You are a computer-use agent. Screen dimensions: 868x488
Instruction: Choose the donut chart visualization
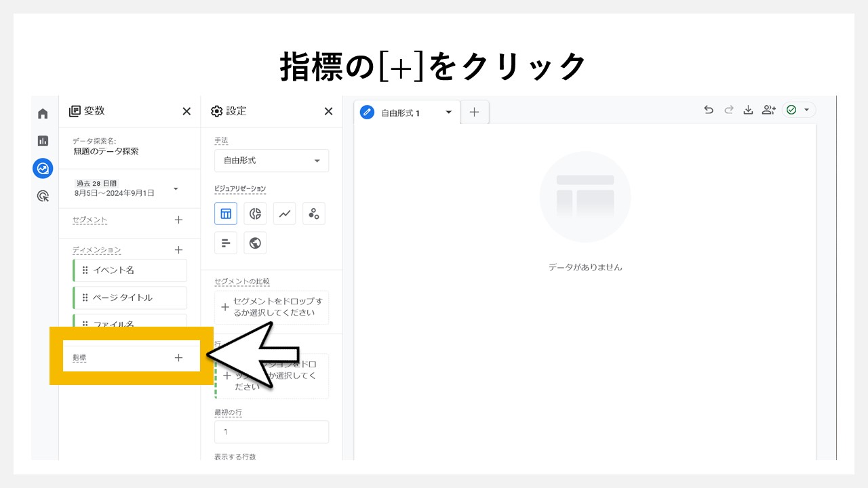coord(255,213)
